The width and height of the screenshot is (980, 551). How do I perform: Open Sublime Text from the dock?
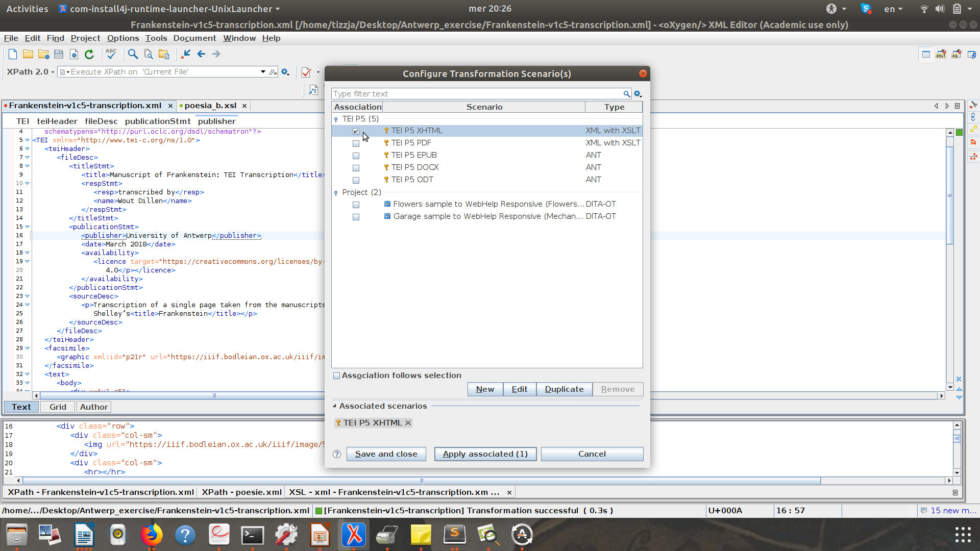tap(455, 535)
